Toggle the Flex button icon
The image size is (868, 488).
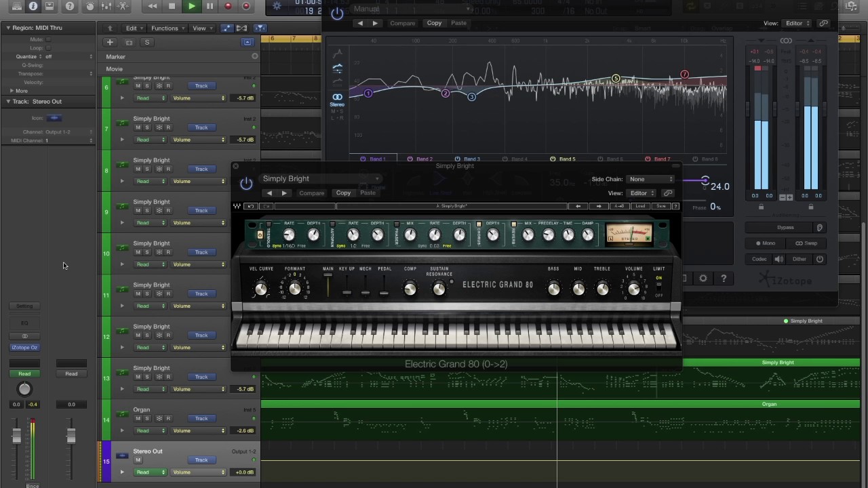pyautogui.click(x=241, y=28)
